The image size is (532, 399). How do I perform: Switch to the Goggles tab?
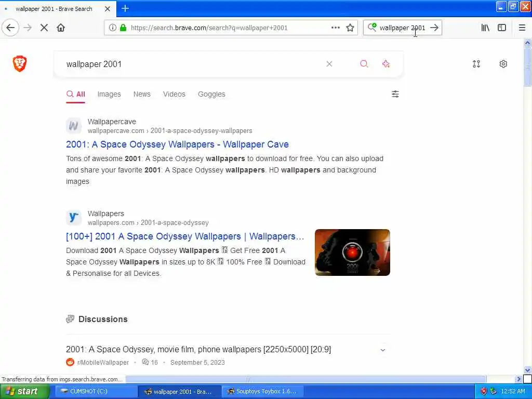point(211,94)
